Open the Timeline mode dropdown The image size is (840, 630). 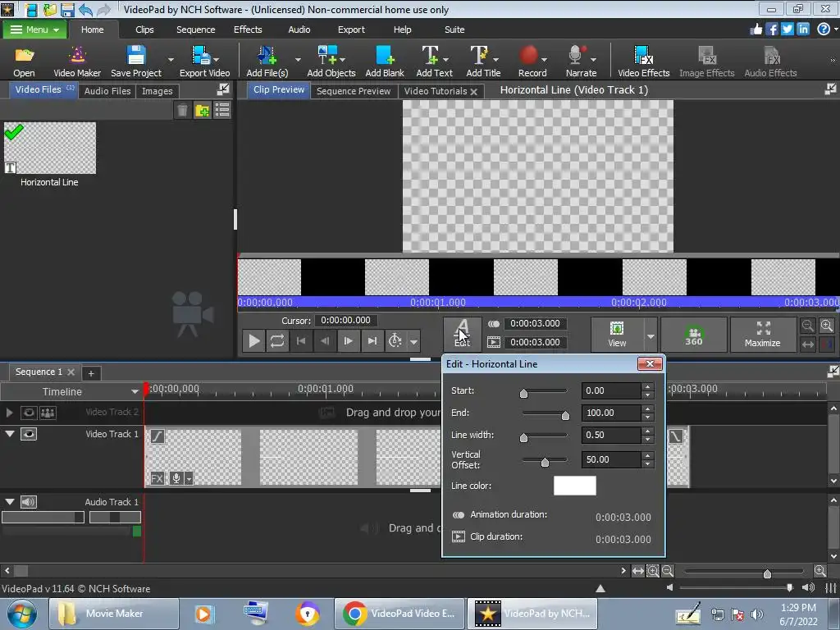[x=135, y=391]
